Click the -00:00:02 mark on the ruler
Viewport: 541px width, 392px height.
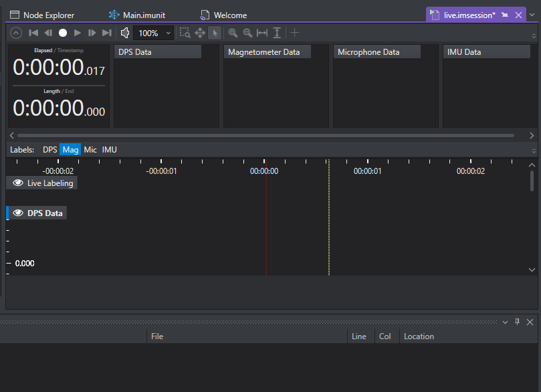click(58, 171)
